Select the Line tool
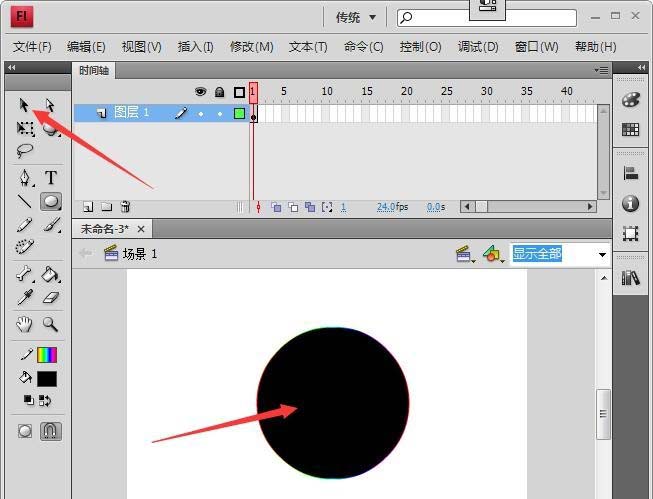This screenshot has width=653, height=499. point(25,201)
